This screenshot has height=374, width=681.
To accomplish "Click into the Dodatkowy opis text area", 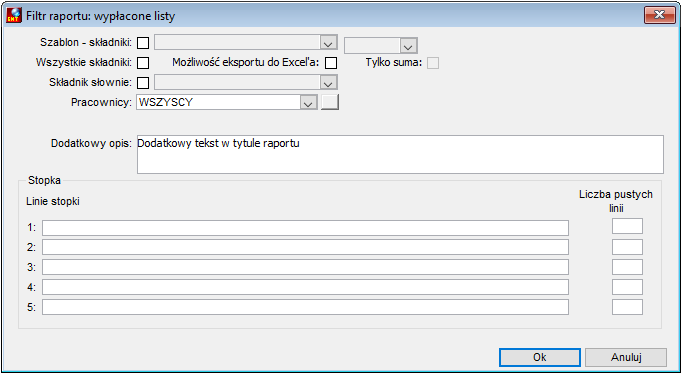I will [x=400, y=155].
